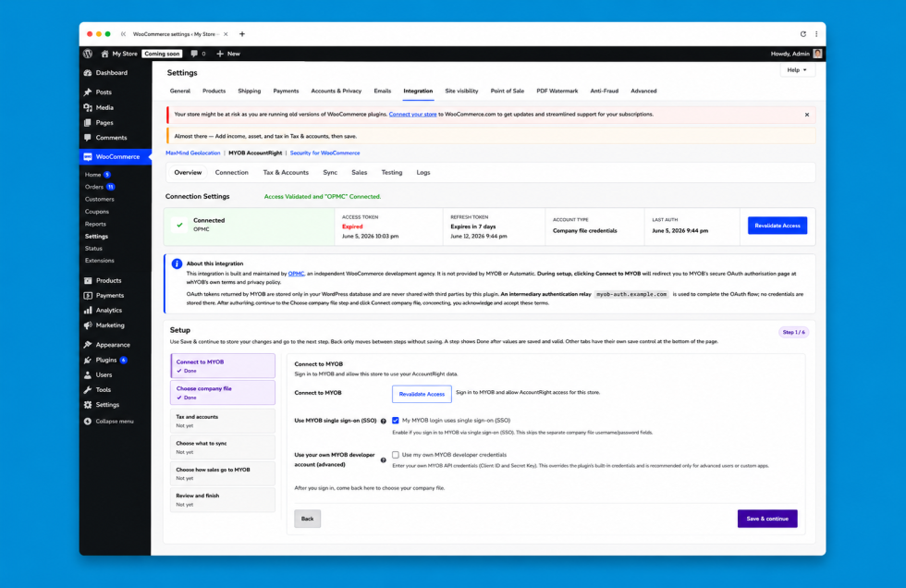
Task: Click the Appearance brush icon
Action: point(88,345)
